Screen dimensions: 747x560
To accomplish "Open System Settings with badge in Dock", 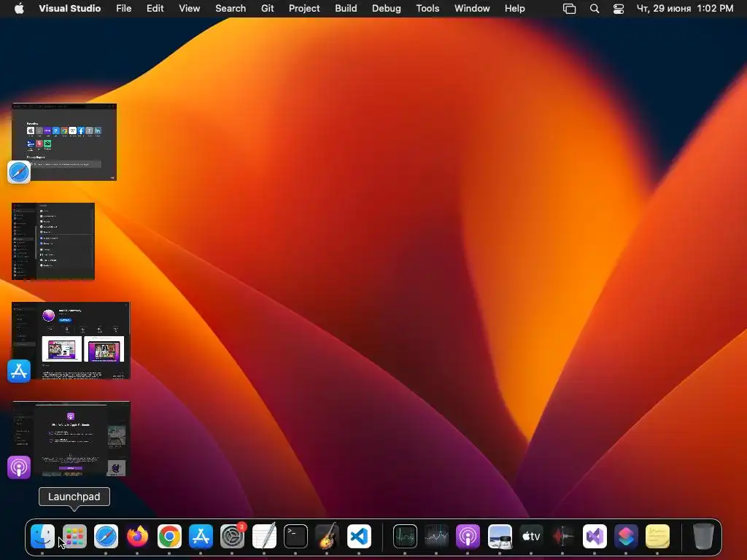I will [x=233, y=536].
